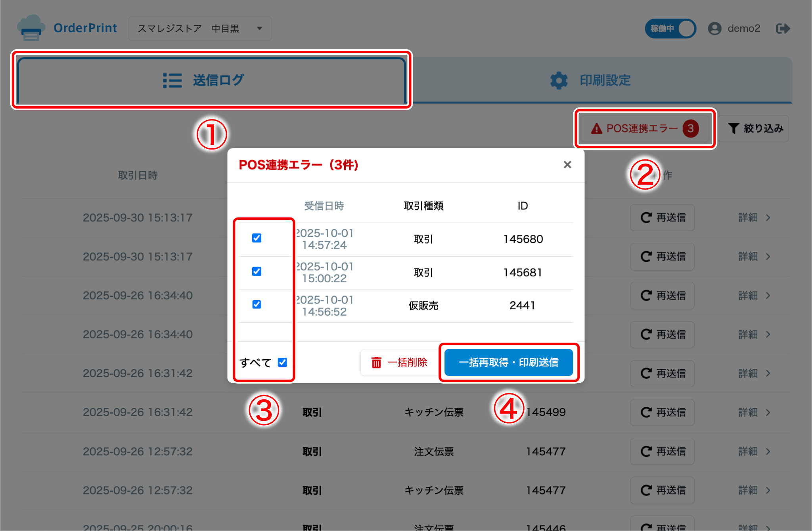Toggle the すべて select-all checkbox

coord(282,362)
